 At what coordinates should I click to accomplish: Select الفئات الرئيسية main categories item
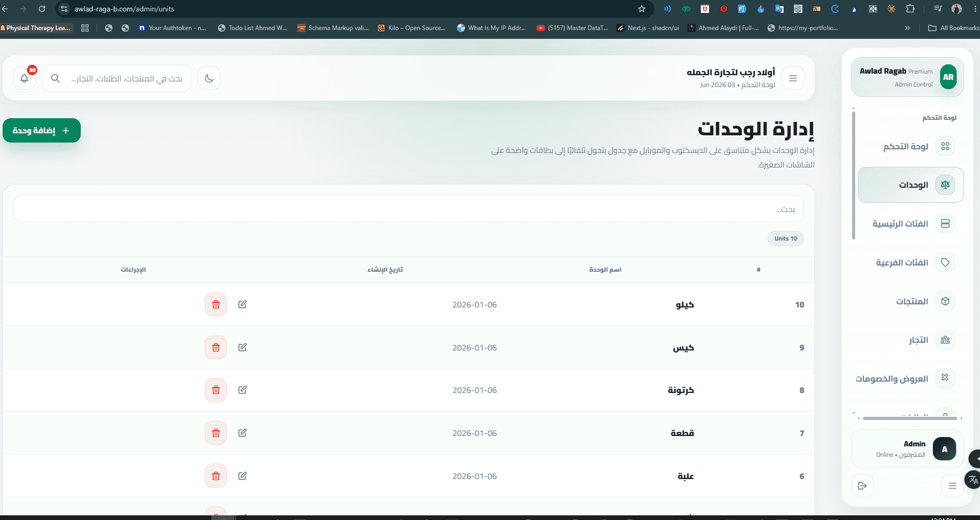coord(911,223)
